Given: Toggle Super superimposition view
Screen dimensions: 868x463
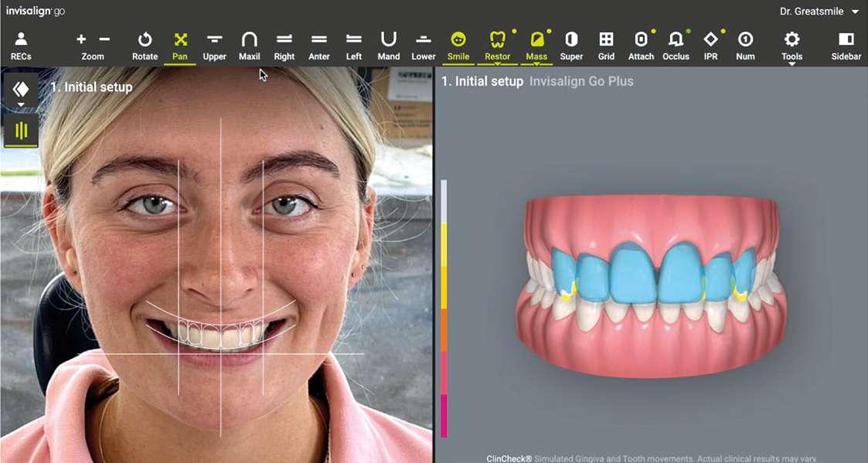Looking at the screenshot, I should pyautogui.click(x=571, y=46).
